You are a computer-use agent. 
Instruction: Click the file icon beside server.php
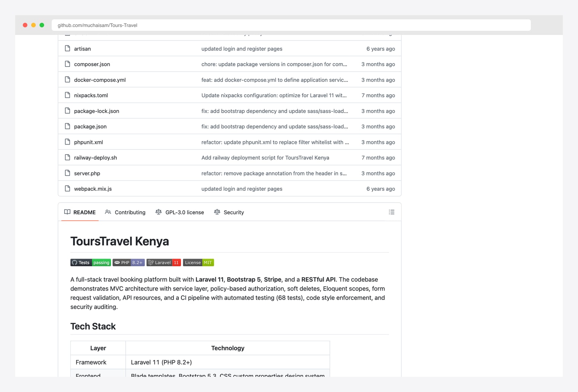click(x=67, y=173)
